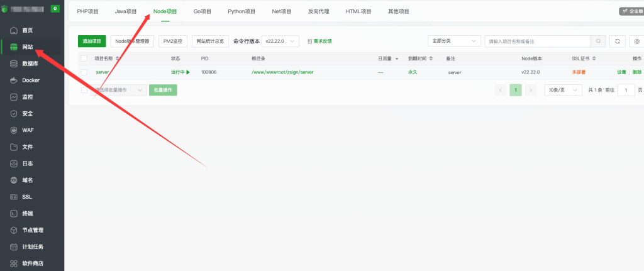The image size is (644, 271).
Task: Switch to the Java项目 tab
Action: (126, 11)
